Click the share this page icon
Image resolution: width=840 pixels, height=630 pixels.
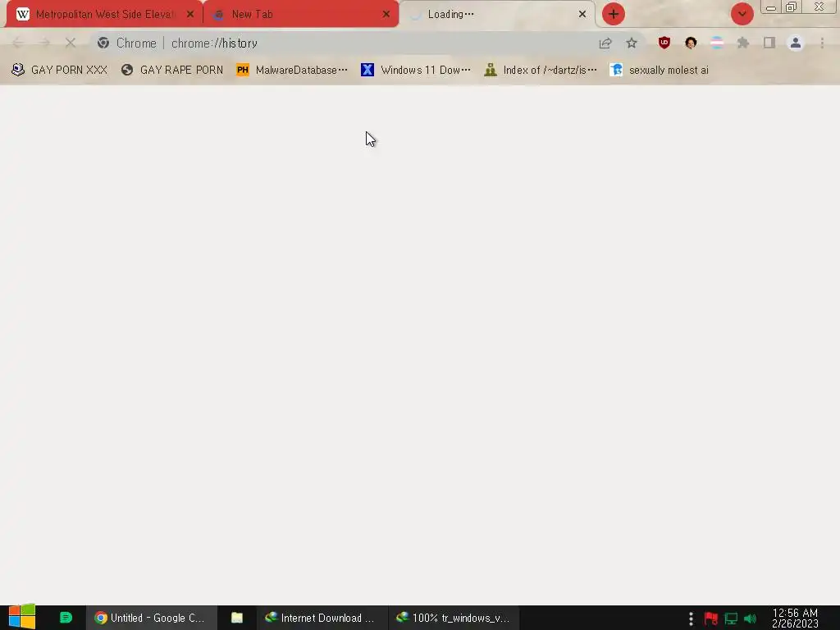(x=605, y=43)
